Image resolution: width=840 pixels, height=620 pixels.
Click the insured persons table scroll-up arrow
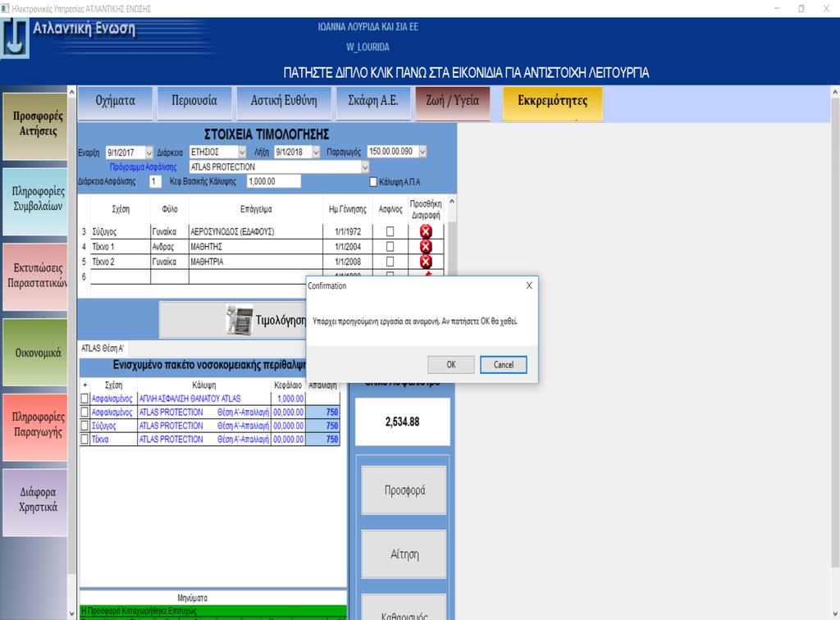[x=452, y=201]
